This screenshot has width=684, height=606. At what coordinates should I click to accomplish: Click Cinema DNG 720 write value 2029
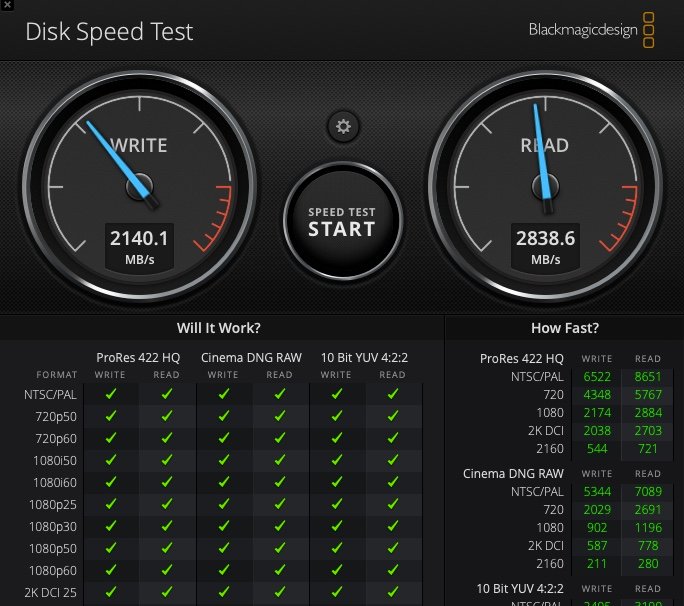[x=597, y=510]
